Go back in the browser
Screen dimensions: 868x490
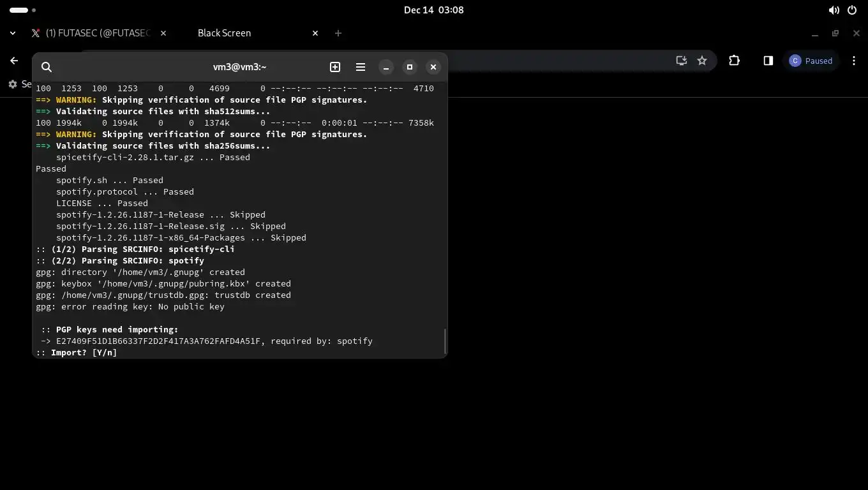(x=14, y=61)
